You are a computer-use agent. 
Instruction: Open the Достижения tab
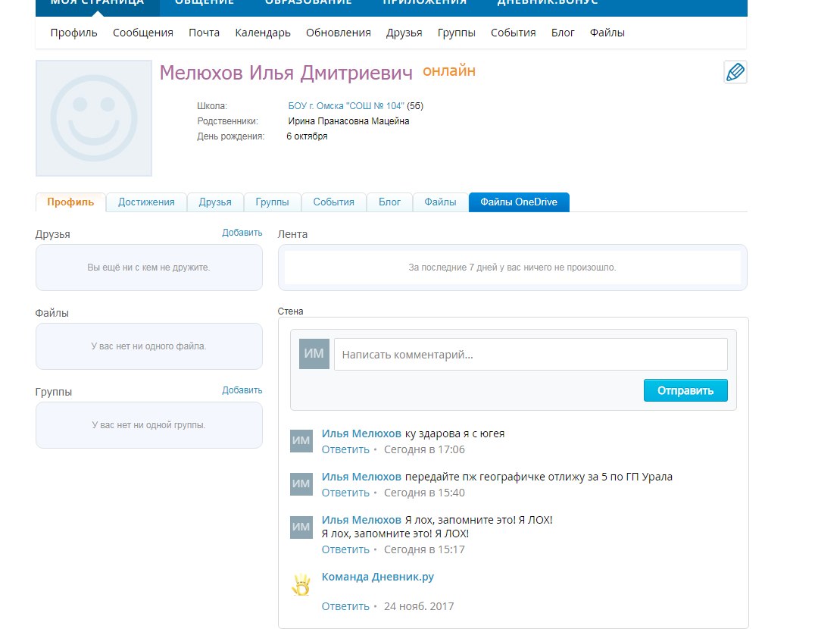[146, 202]
